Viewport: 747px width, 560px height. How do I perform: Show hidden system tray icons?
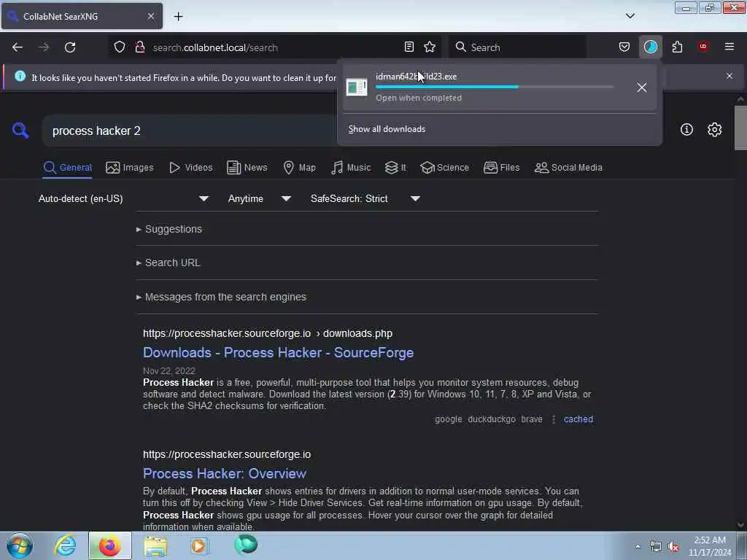(638, 546)
